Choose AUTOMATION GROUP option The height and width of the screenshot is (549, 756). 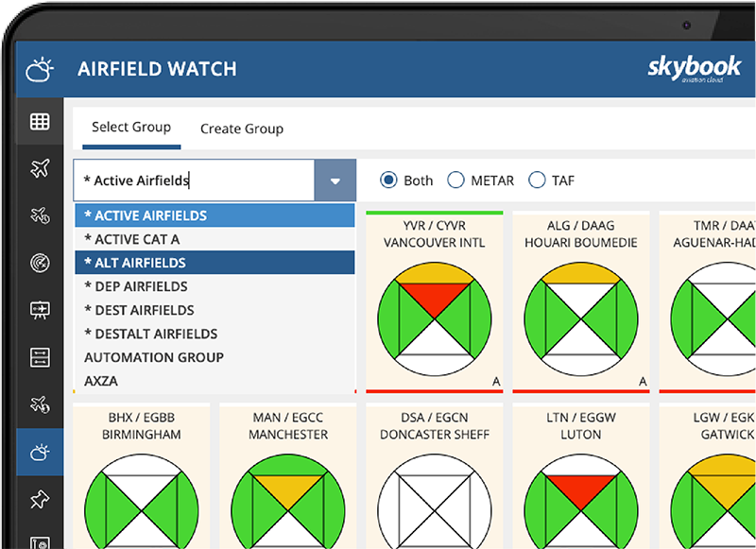215,357
